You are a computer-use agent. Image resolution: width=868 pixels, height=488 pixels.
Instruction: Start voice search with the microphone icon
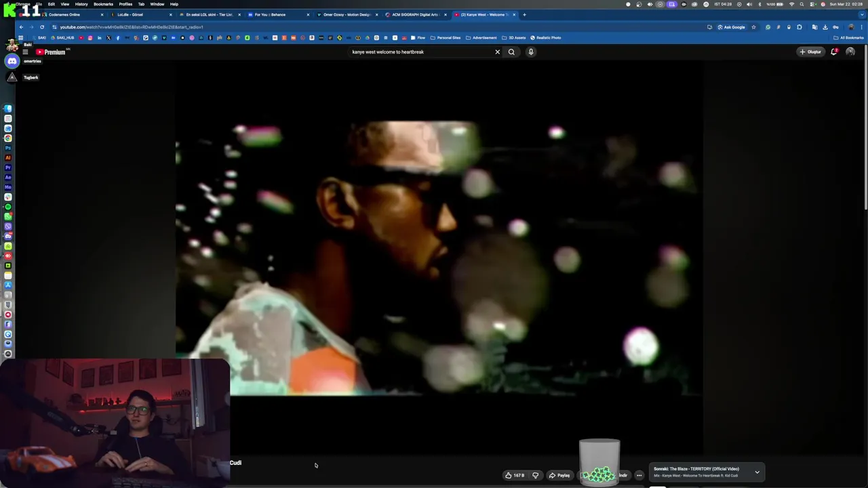click(531, 52)
